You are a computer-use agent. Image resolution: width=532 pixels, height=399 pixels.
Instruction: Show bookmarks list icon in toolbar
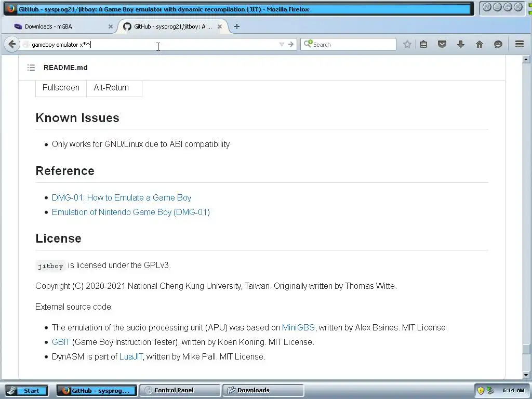[x=423, y=44]
